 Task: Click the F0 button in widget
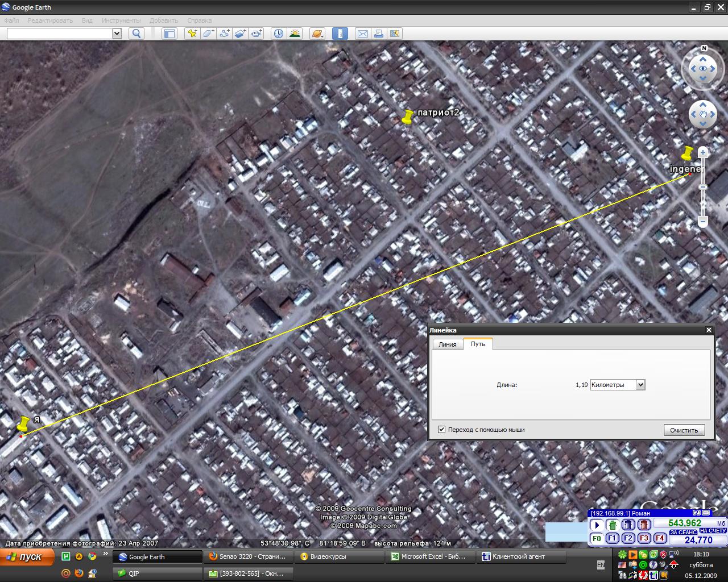tap(597, 538)
